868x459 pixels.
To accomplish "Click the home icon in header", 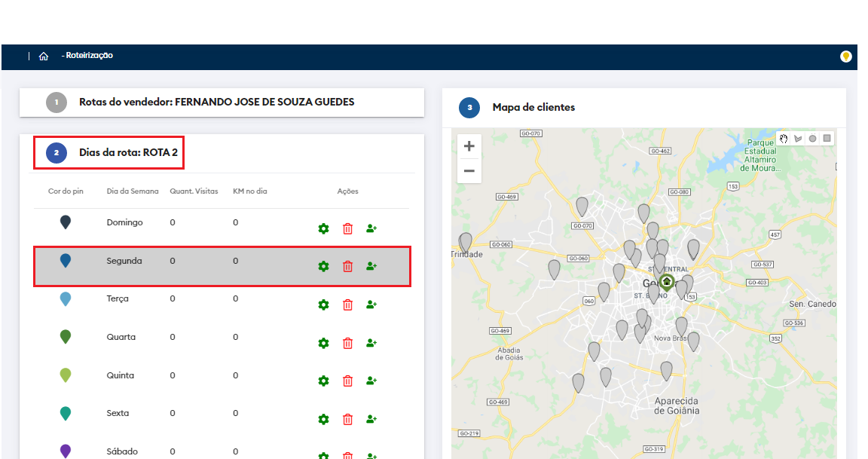I will coord(44,56).
